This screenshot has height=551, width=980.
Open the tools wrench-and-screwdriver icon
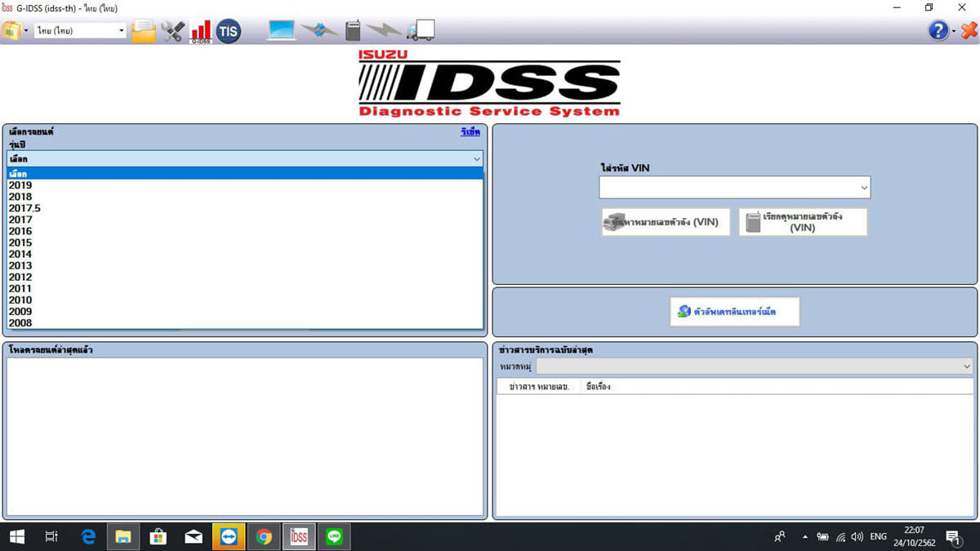pyautogui.click(x=173, y=31)
